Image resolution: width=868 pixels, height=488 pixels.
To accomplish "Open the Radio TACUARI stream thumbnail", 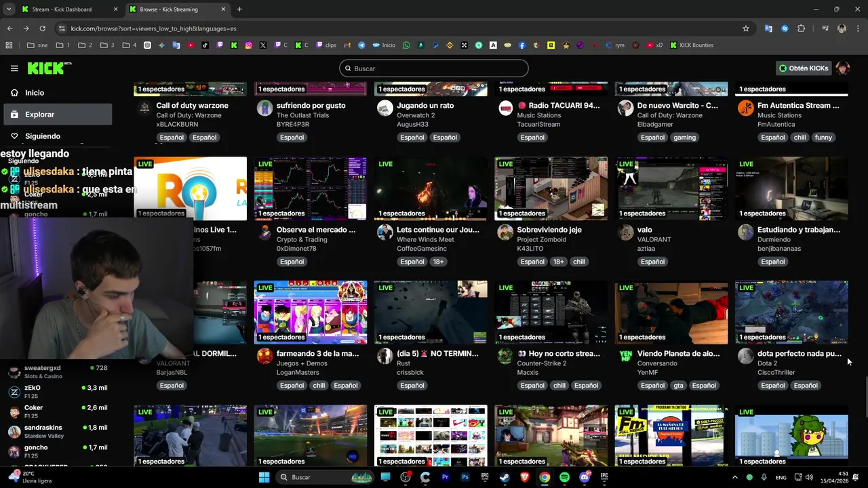I will (x=551, y=89).
